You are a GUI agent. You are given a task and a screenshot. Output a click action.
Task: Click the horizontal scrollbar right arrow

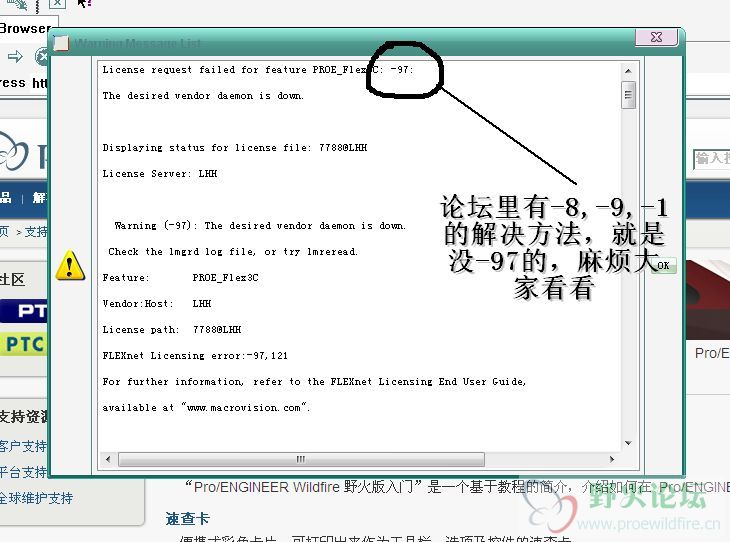[612, 460]
